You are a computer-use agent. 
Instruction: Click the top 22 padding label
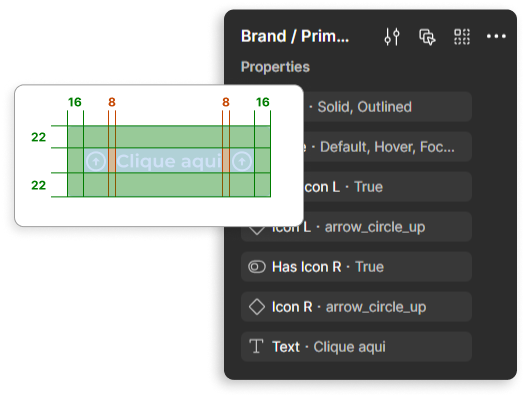pos(39,137)
